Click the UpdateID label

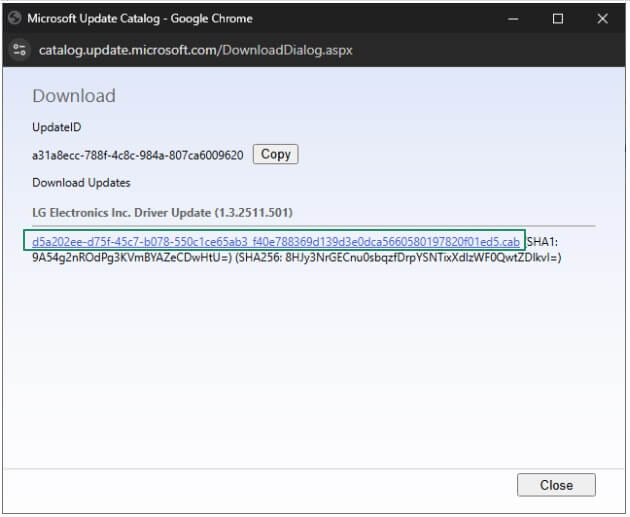point(57,127)
